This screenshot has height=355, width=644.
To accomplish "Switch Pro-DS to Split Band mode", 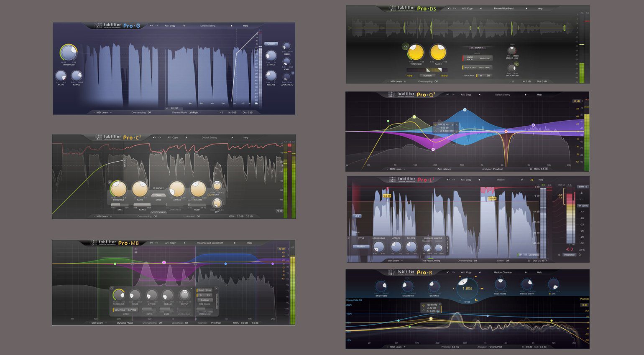I will [485, 68].
